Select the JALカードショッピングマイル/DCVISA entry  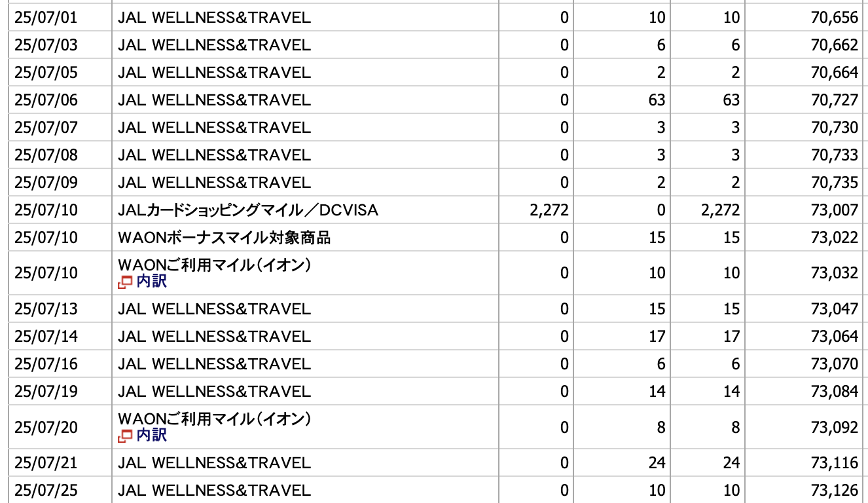[248, 210]
